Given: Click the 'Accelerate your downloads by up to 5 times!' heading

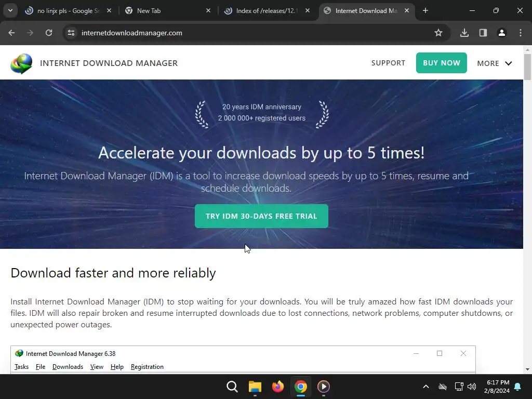Looking at the screenshot, I should tap(261, 153).
